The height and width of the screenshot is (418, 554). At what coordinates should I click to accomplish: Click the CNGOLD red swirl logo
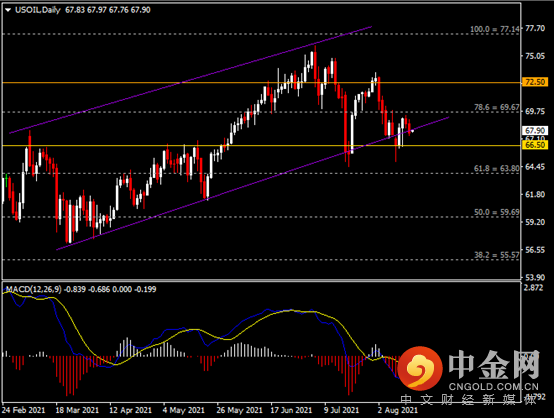(x=420, y=368)
